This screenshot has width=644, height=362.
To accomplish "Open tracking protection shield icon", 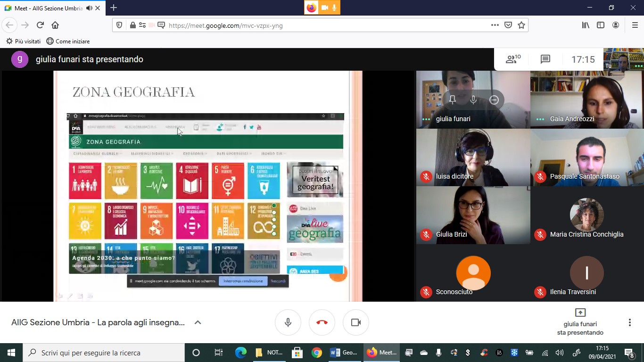I will pos(120,25).
